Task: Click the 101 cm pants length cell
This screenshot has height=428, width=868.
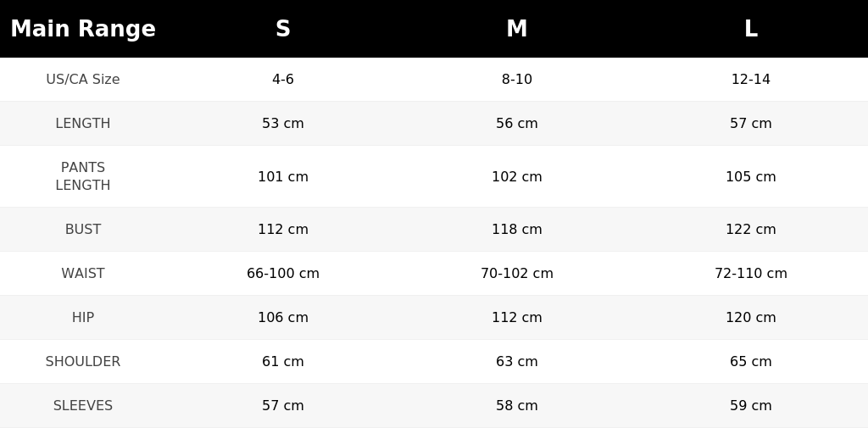Action: (x=283, y=176)
